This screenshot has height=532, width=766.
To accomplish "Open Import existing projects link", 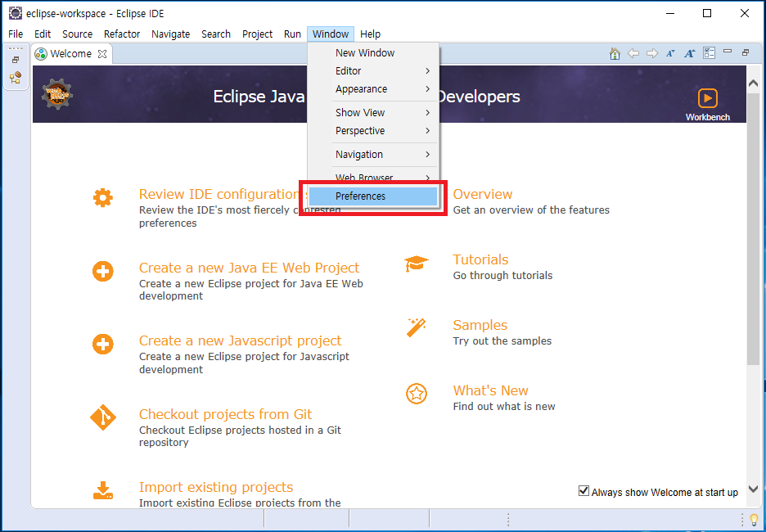I will point(216,487).
